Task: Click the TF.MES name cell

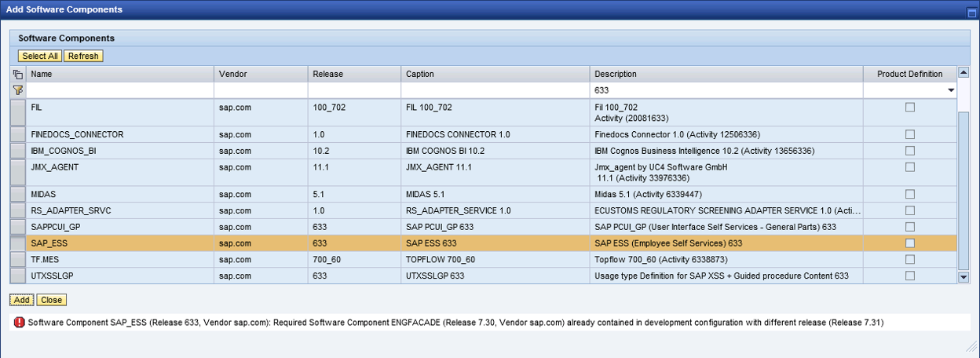Action: [120, 259]
